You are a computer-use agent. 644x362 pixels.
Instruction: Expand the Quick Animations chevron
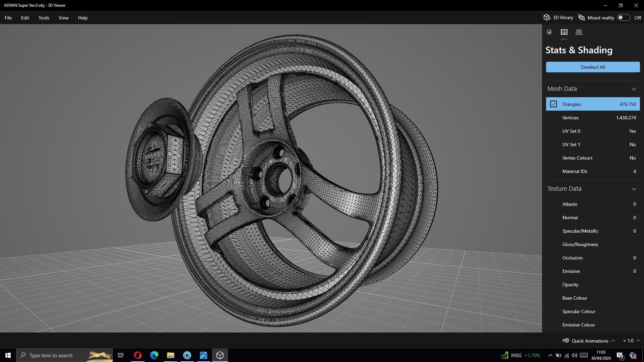pyautogui.click(x=613, y=341)
